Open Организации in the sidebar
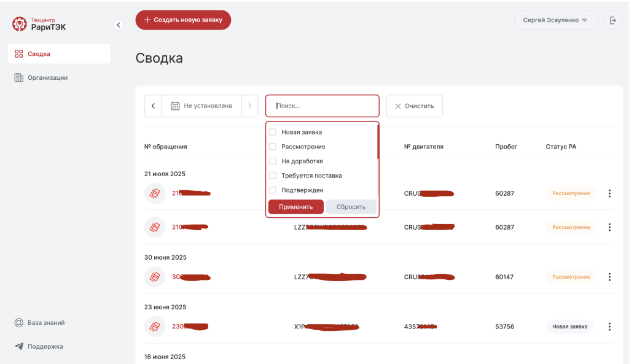 pyautogui.click(x=47, y=77)
